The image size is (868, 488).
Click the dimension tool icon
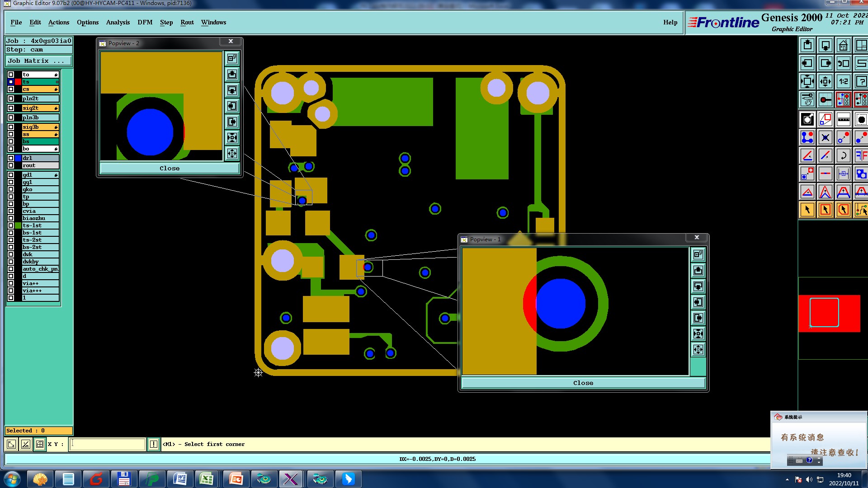(843, 174)
